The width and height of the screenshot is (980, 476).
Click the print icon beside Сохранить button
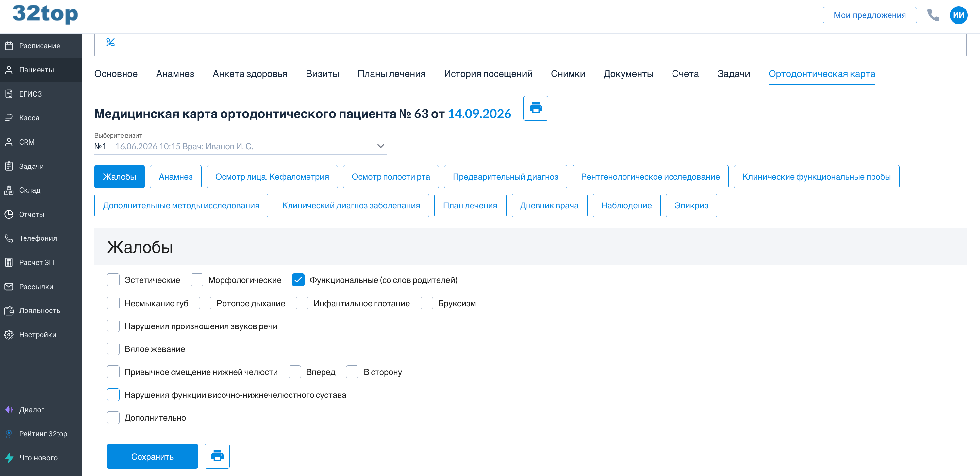[217, 456]
